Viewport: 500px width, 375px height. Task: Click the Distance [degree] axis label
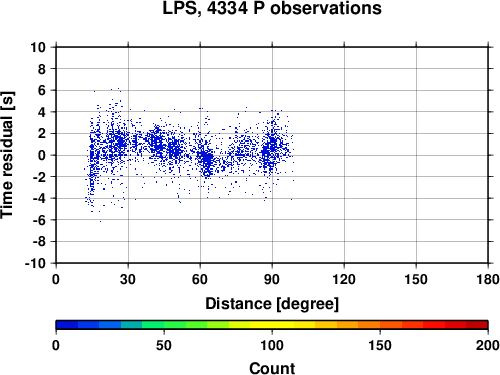[272, 304]
